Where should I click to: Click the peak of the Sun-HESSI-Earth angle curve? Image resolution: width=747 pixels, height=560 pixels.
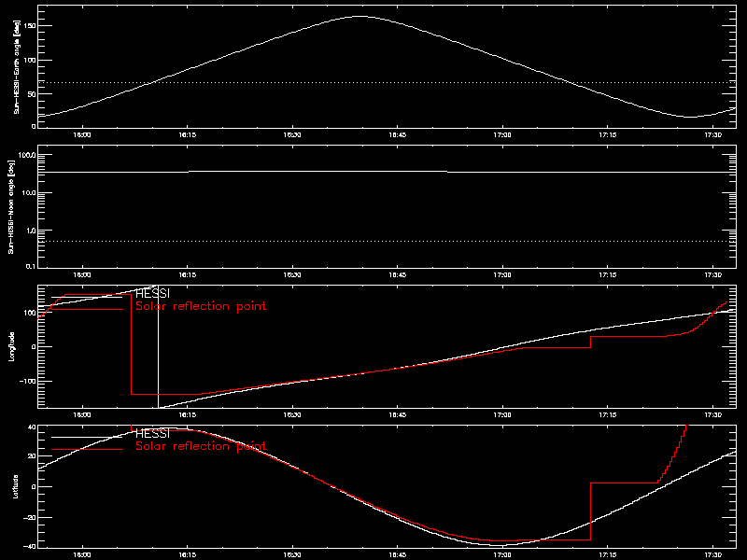(x=360, y=17)
